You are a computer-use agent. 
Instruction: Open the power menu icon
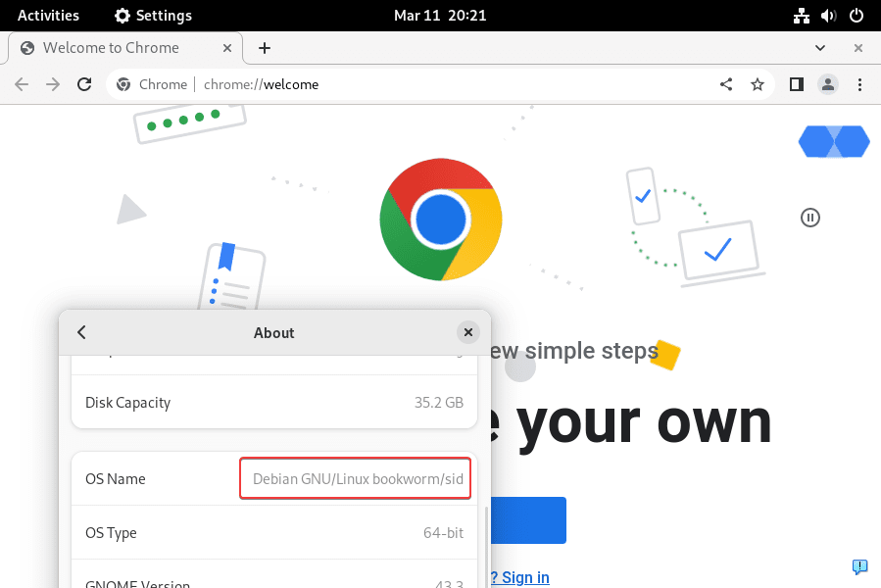click(x=857, y=15)
